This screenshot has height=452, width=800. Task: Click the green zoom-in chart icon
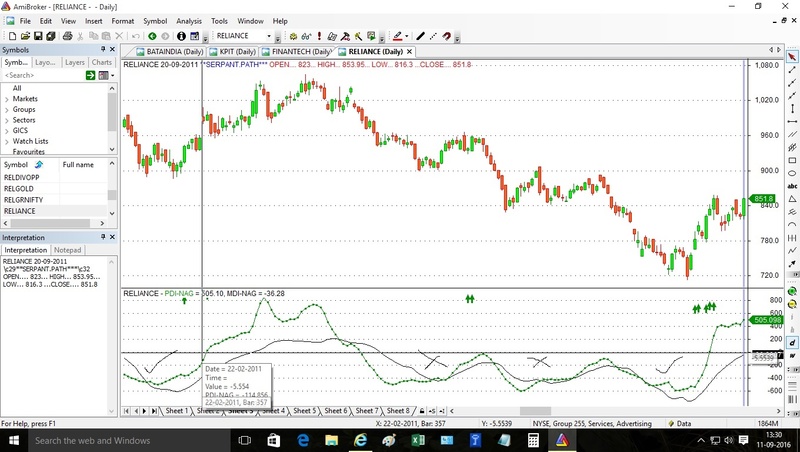792,291
